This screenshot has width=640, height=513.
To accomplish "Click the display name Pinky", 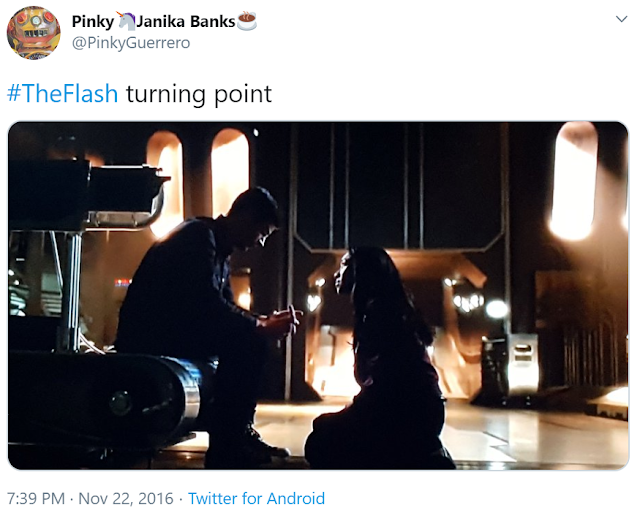I will 93,22.
